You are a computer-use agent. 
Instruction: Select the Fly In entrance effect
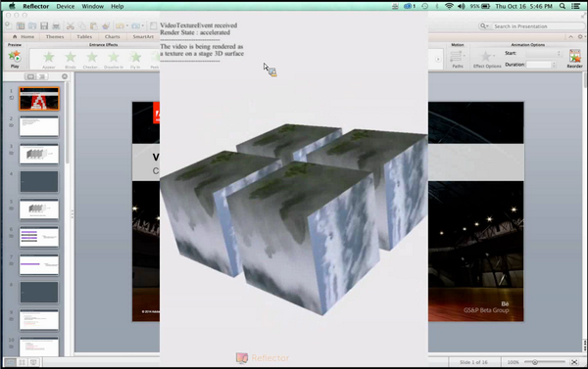pos(135,58)
